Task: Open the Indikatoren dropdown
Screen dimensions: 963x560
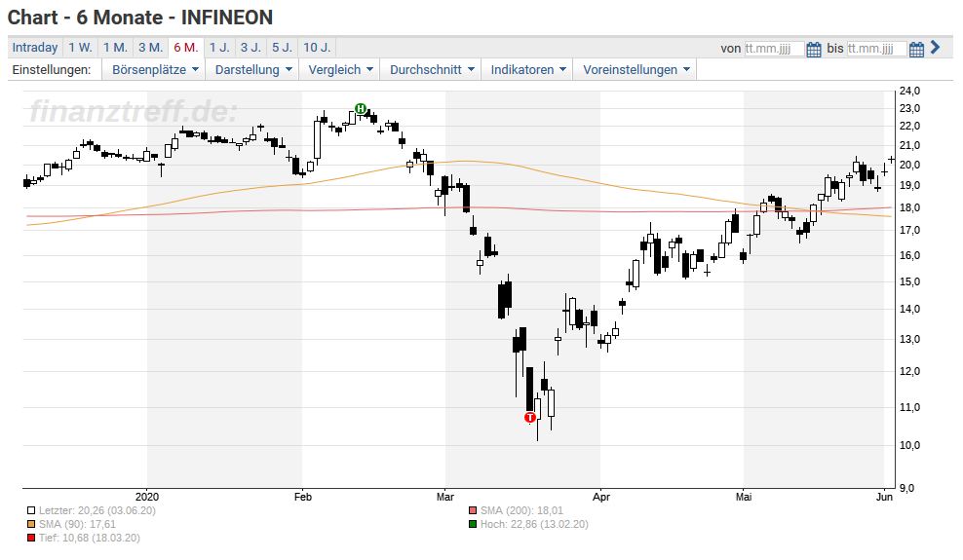Action: tap(527, 70)
